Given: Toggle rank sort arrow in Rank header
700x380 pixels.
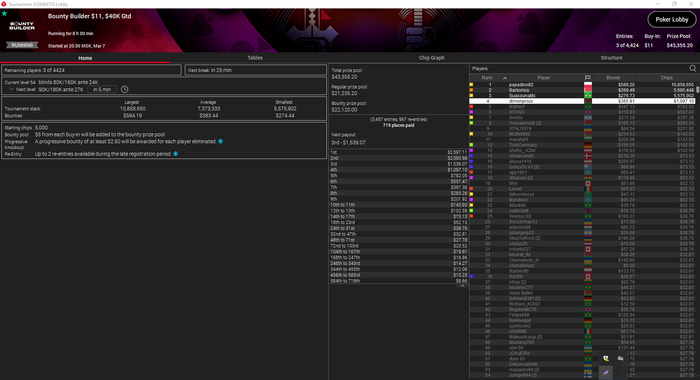Looking at the screenshot, I should [x=505, y=78].
